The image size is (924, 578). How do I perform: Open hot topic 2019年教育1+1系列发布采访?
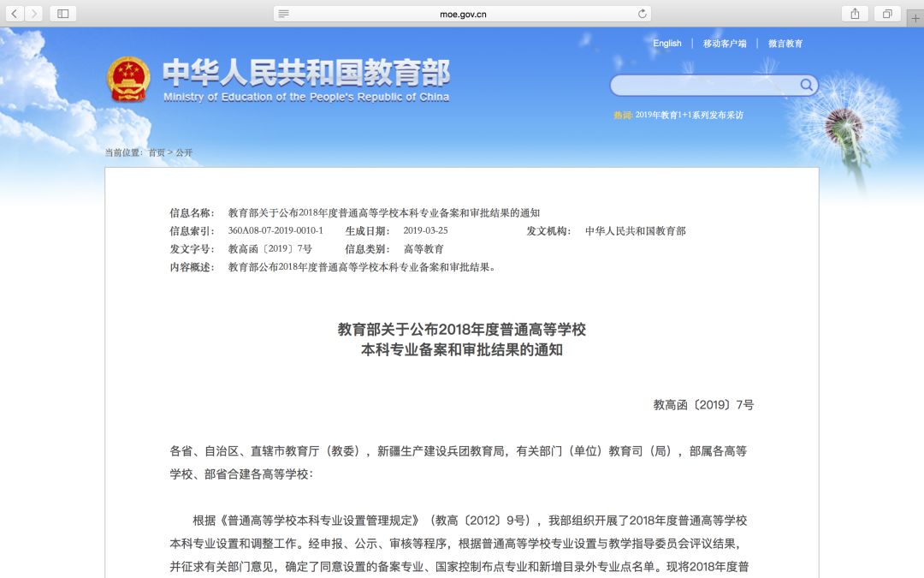689,115
